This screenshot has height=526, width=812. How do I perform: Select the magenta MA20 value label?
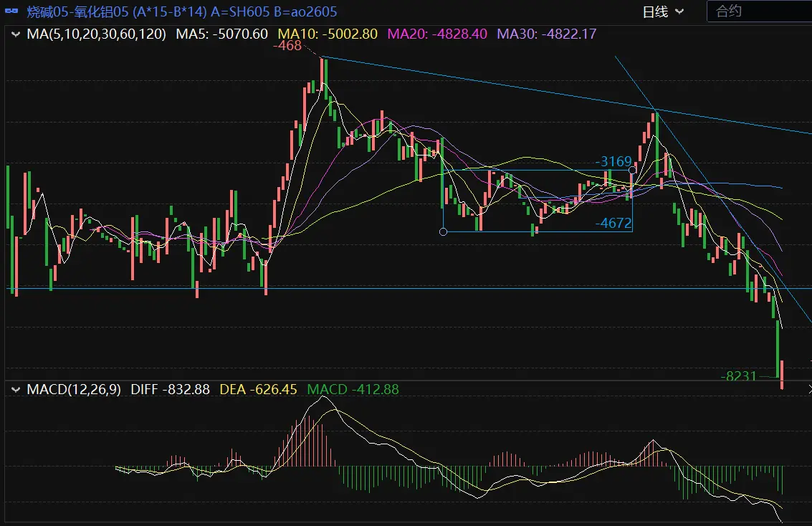[x=438, y=34]
